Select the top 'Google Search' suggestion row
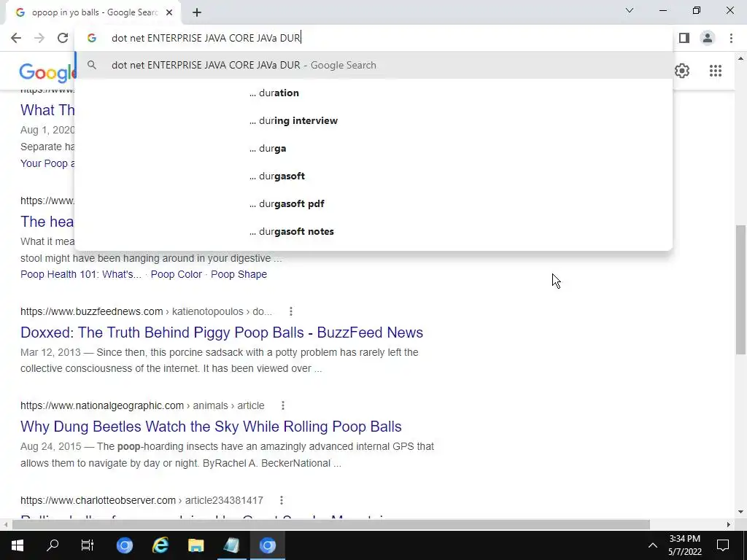 [373, 65]
